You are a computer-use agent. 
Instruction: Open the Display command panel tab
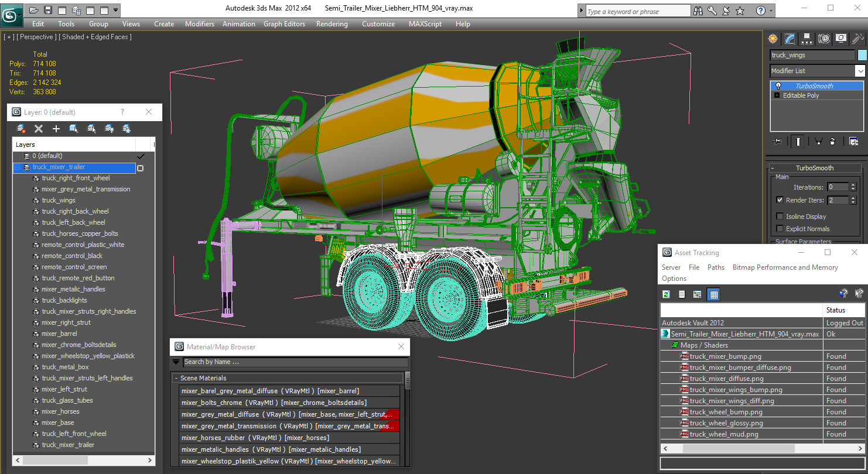click(841, 39)
